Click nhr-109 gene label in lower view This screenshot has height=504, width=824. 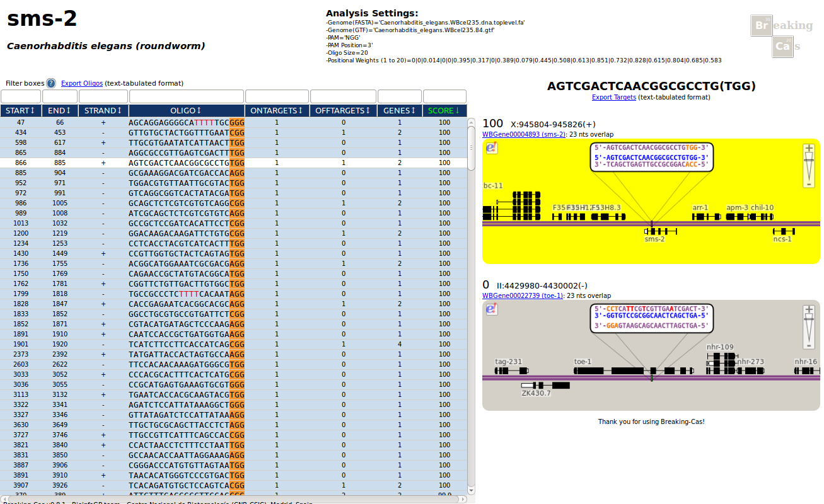point(720,346)
